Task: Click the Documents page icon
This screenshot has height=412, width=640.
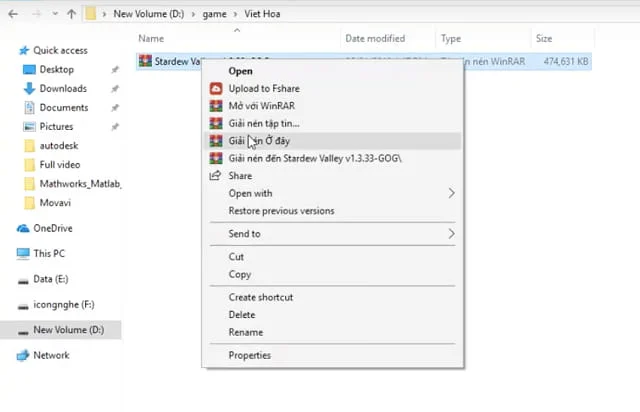Action: (x=29, y=107)
